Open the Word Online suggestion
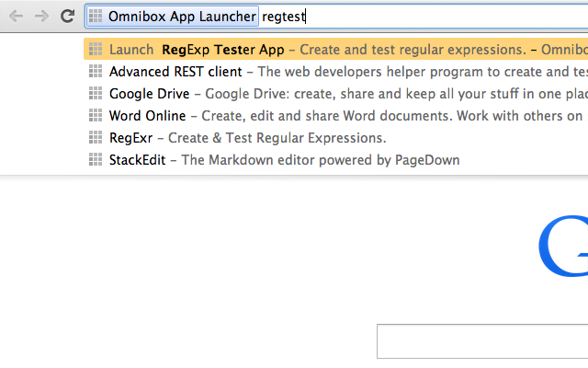Viewport: 588px width, 368px height. 335,116
